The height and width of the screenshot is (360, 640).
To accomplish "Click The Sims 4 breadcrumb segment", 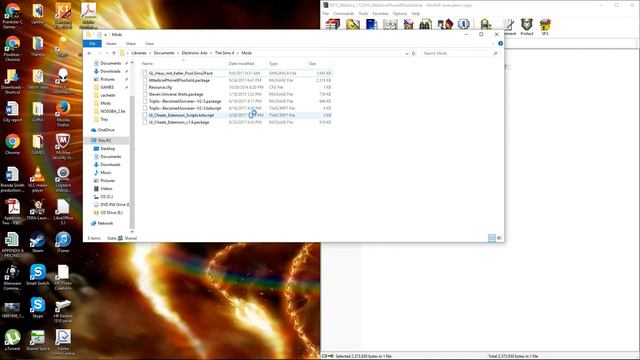I will point(224,53).
